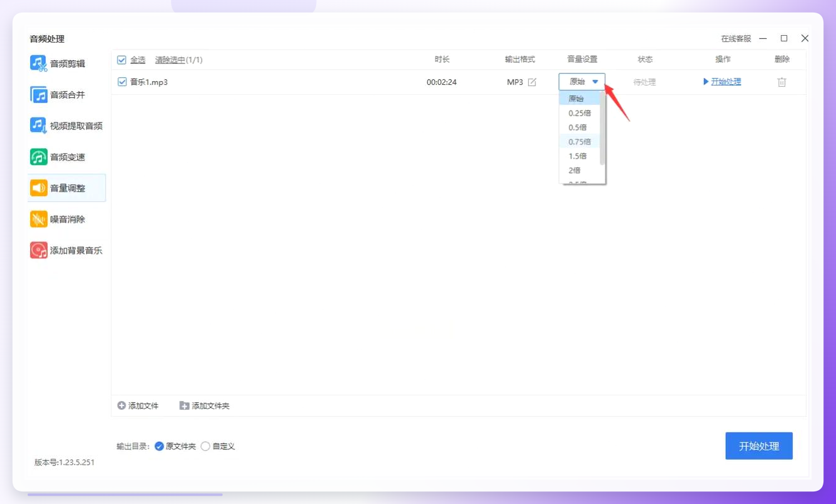836x504 pixels.
Task: Click the 添加文件 add file label
Action: 143,406
